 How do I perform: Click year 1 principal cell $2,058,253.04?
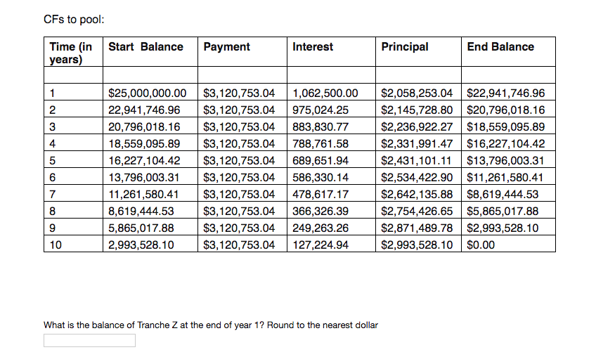419,93
